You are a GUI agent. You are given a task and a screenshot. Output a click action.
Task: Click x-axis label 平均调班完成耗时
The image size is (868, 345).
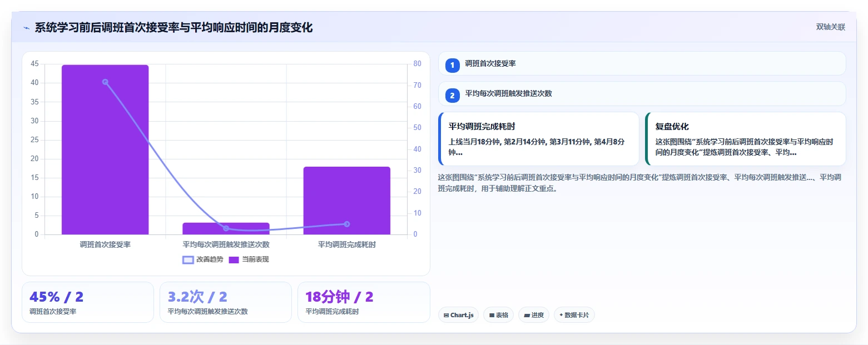click(347, 244)
